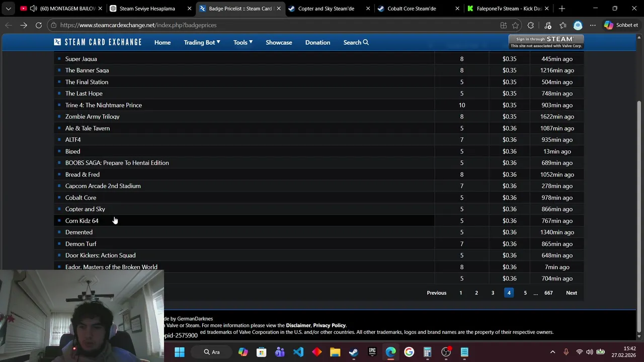This screenshot has height=362, width=644.
Task: Show hidden system tray icons
Action: point(552,352)
